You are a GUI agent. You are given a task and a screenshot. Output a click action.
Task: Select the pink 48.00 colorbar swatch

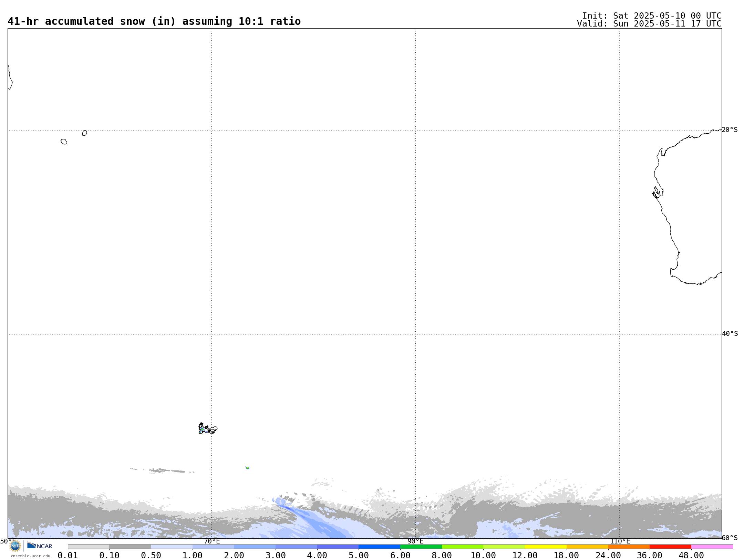[x=712, y=547]
